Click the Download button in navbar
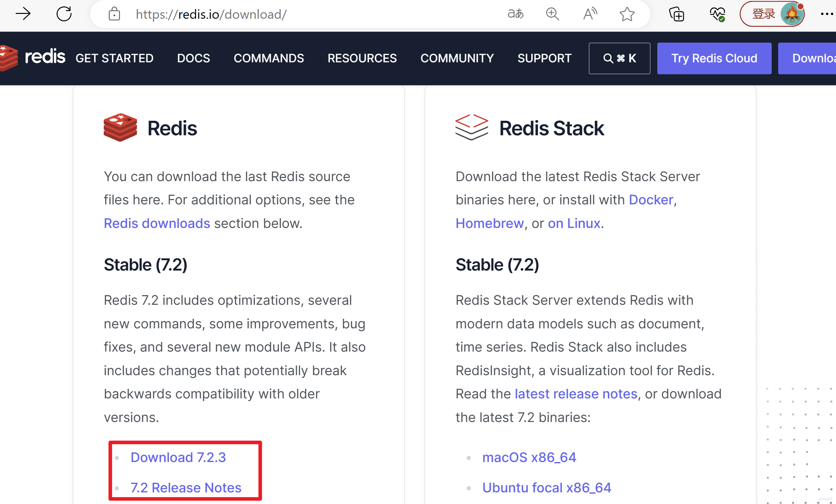This screenshot has width=836, height=504. tap(807, 58)
